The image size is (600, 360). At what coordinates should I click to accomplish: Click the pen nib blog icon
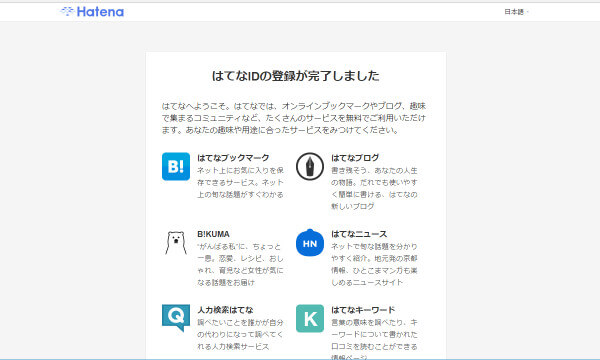tap(310, 166)
